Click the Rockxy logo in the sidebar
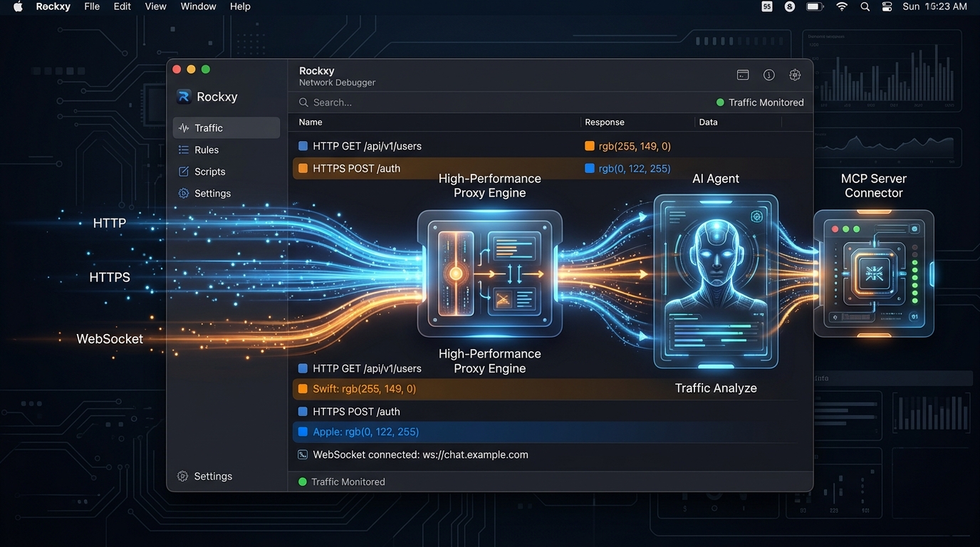 pos(184,97)
